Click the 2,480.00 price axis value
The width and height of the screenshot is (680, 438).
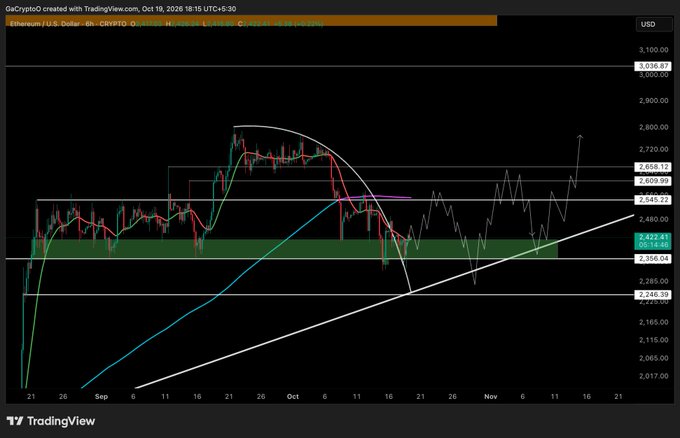[x=654, y=219]
